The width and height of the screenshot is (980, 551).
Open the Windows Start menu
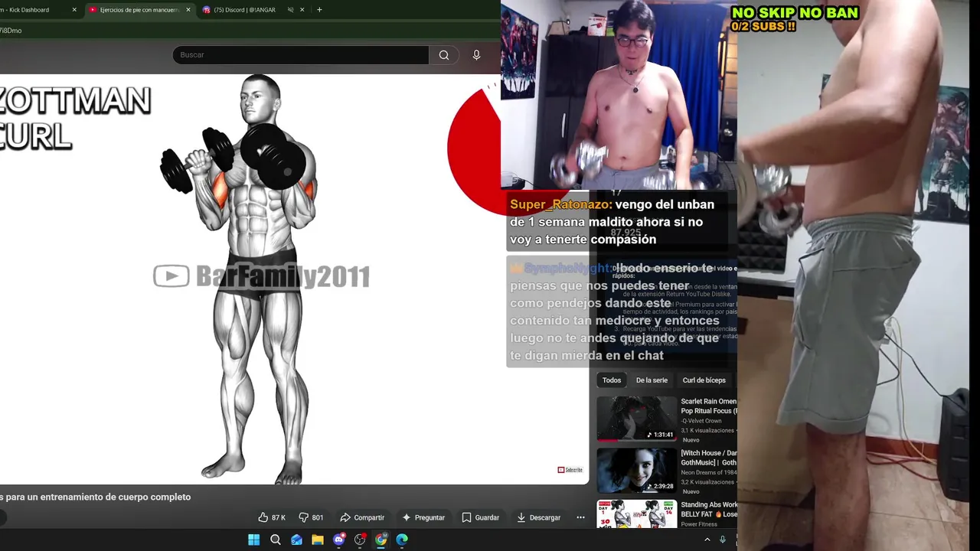pos(254,540)
